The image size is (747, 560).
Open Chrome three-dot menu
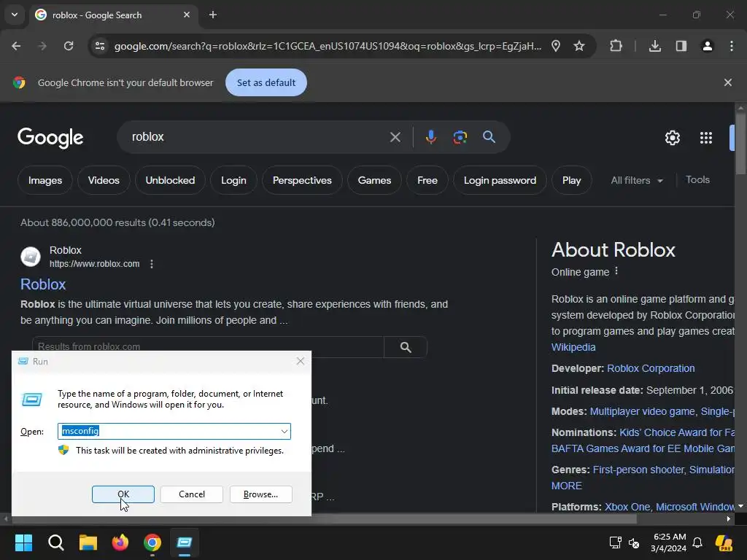tap(732, 46)
